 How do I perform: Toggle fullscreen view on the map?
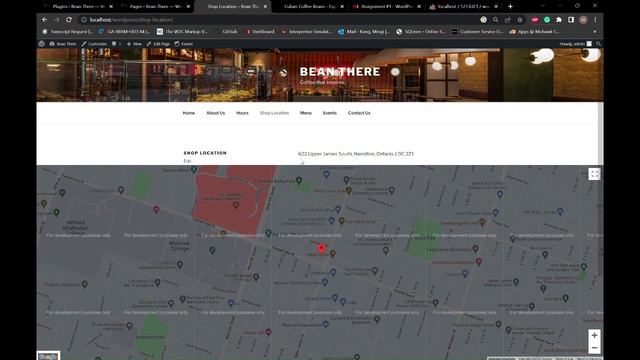point(594,174)
